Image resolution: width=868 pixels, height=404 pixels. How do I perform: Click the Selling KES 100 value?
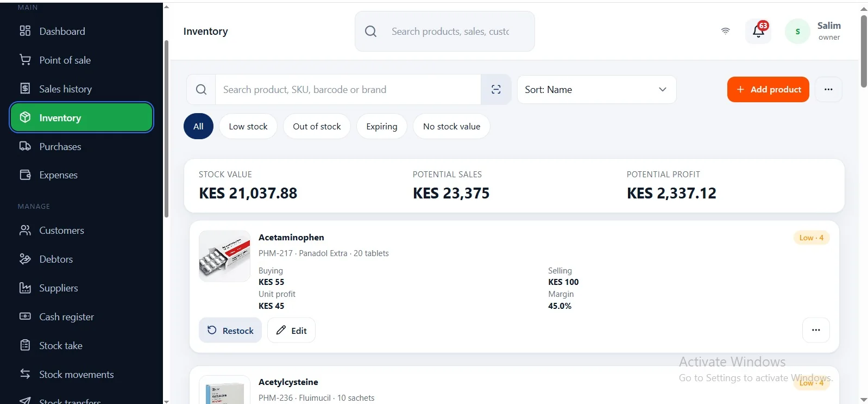point(563,282)
